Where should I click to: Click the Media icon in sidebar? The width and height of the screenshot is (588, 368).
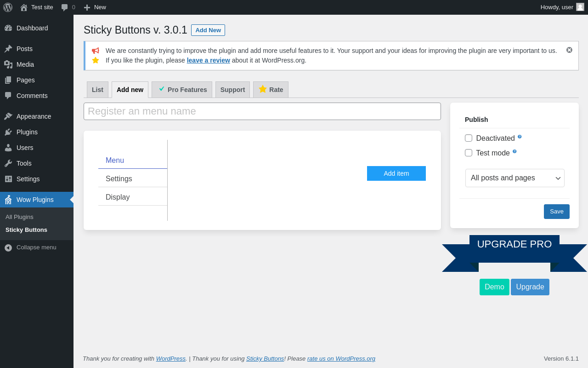pos(8,64)
